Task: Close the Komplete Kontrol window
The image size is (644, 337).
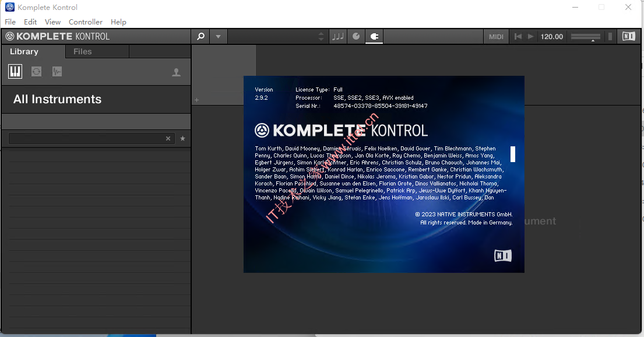Action: tap(628, 7)
